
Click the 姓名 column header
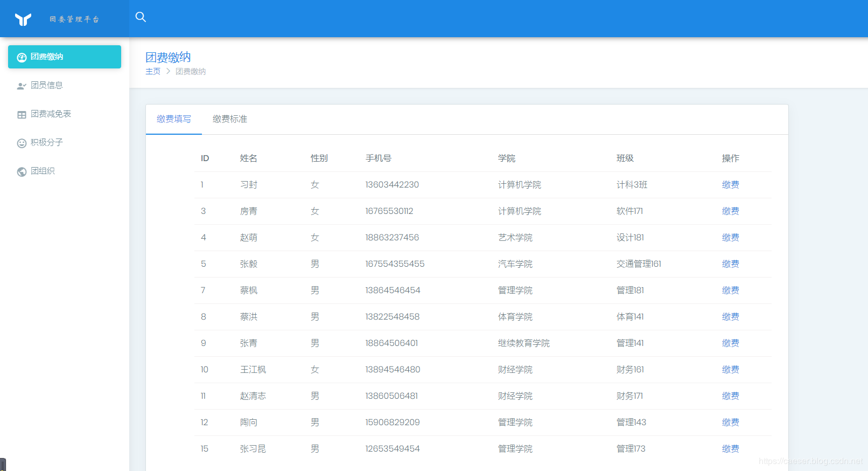pyautogui.click(x=249, y=158)
